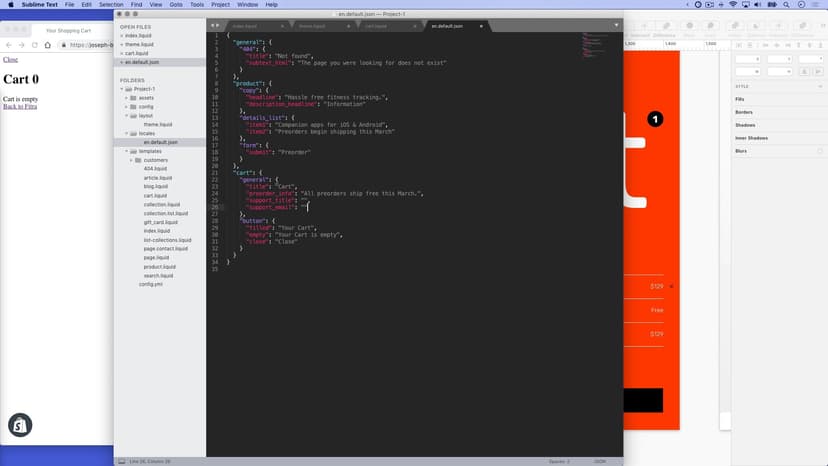Open the Selection menu

(111, 5)
